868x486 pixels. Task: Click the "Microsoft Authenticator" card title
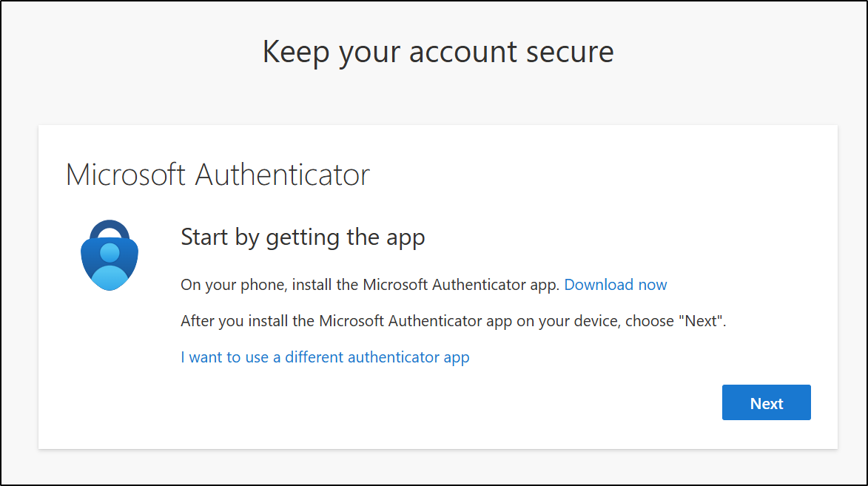coord(218,175)
